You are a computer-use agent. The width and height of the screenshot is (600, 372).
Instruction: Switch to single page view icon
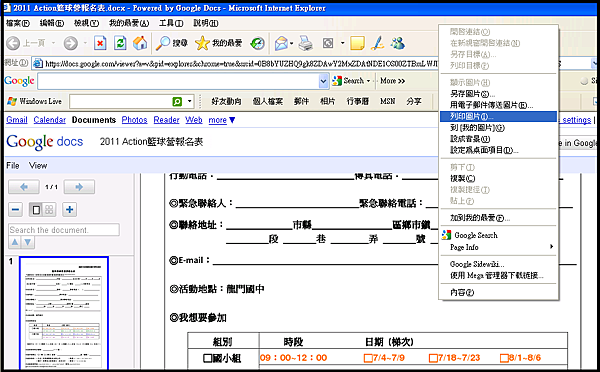tap(36, 210)
